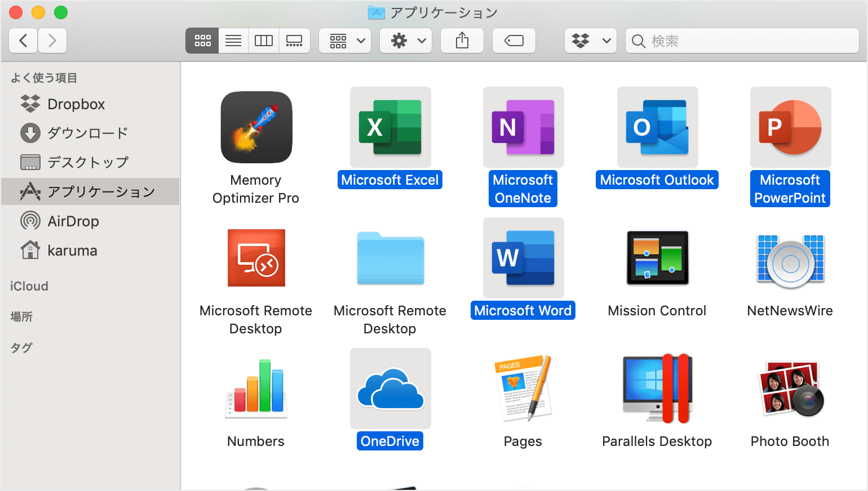Click the Share toolbar button

tap(462, 41)
